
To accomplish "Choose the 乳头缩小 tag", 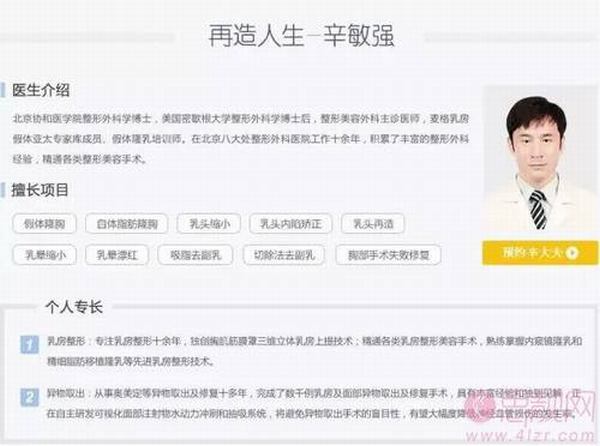I will coord(209,223).
